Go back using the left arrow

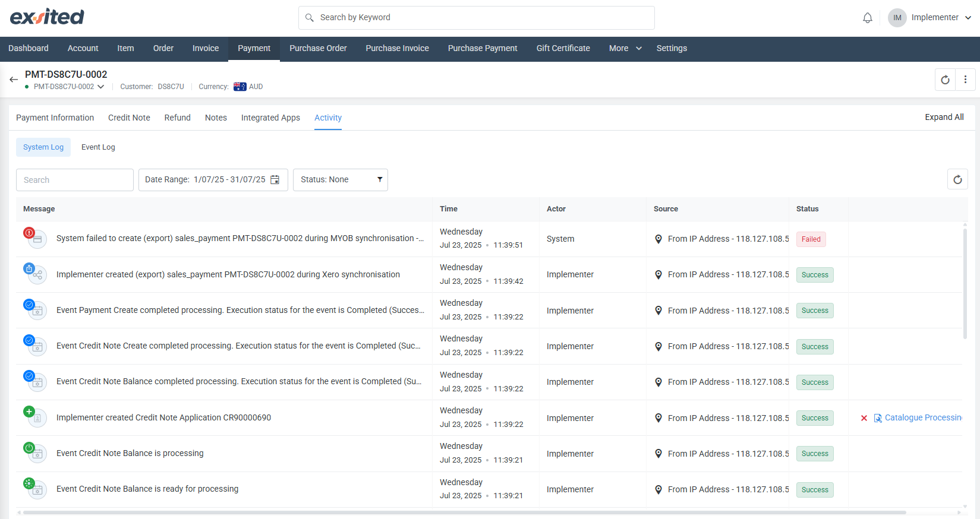point(14,80)
